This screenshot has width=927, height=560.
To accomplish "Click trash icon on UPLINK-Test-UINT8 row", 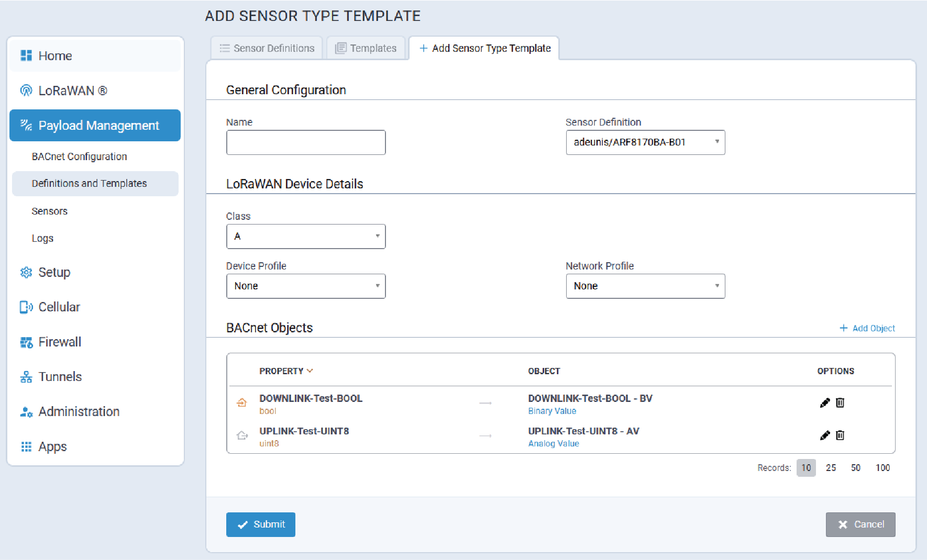I will [x=840, y=435].
